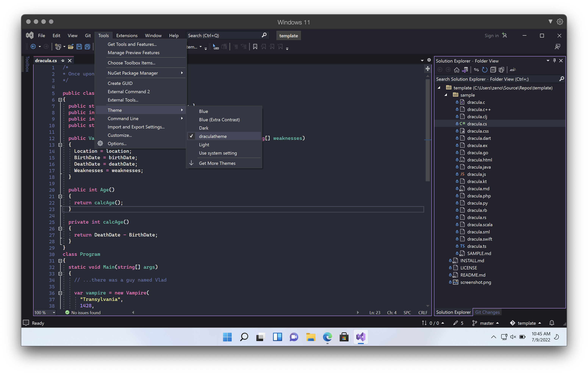Click Get More Themes

(x=217, y=163)
